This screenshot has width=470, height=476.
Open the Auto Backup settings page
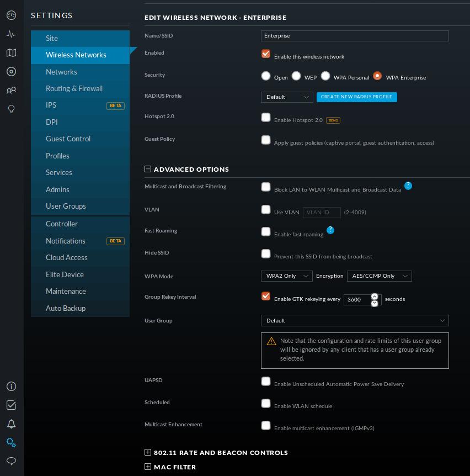coord(80,308)
